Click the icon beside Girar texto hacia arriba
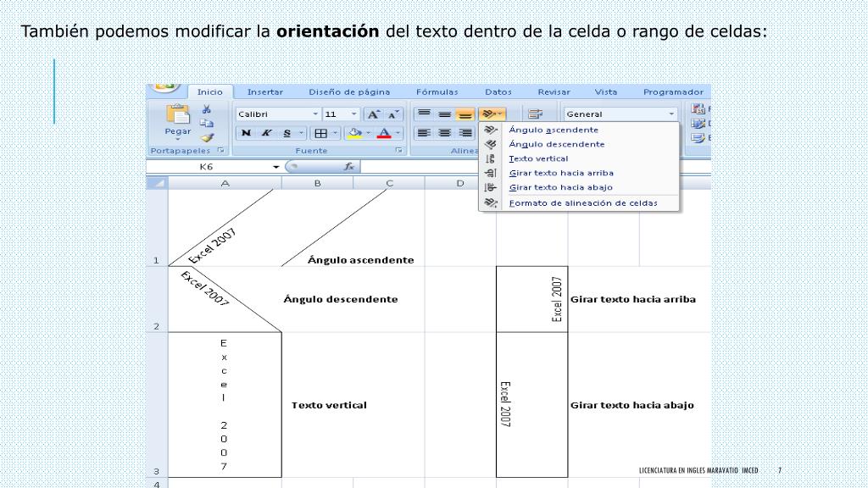The width and height of the screenshot is (868, 488). tap(490, 173)
